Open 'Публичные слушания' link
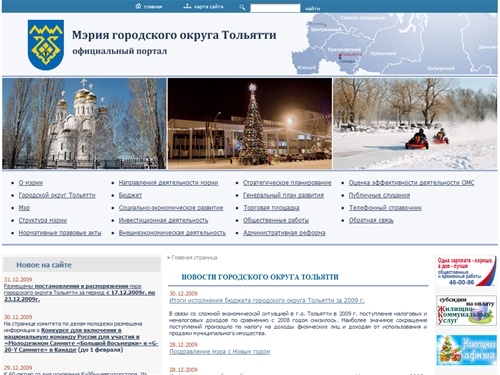 (x=379, y=195)
